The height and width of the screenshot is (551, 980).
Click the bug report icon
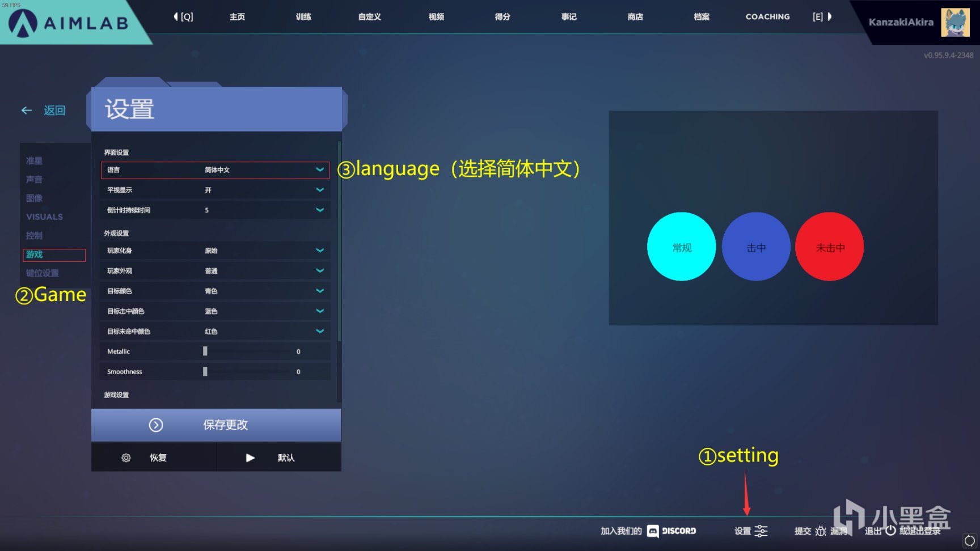[821, 531]
